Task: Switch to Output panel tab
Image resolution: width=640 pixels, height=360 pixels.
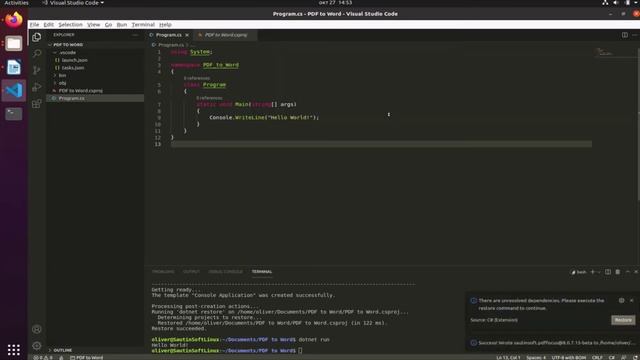Action: [x=191, y=272]
